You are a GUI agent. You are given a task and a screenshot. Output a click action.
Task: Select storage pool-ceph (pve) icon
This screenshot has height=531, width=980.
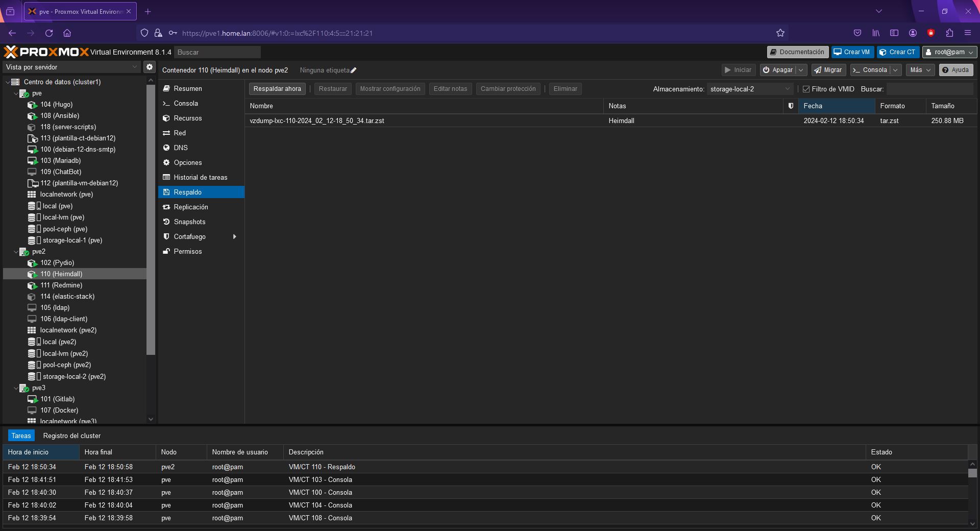click(x=34, y=229)
